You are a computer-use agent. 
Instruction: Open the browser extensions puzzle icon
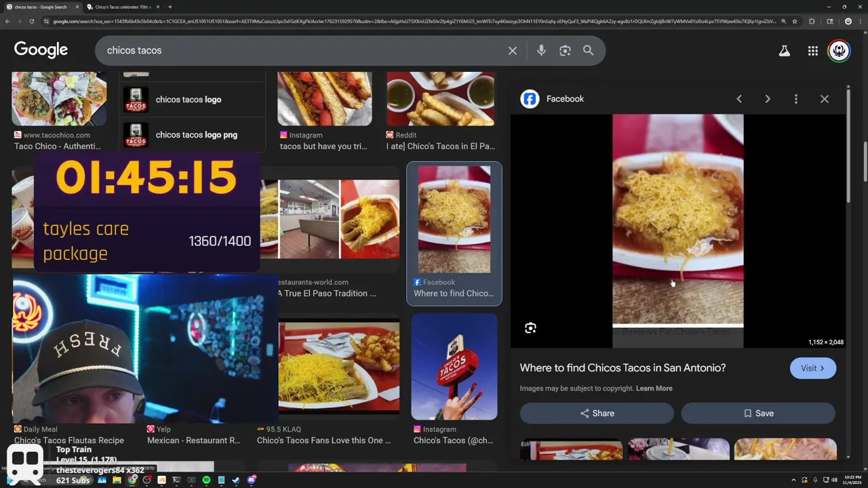coord(812,22)
